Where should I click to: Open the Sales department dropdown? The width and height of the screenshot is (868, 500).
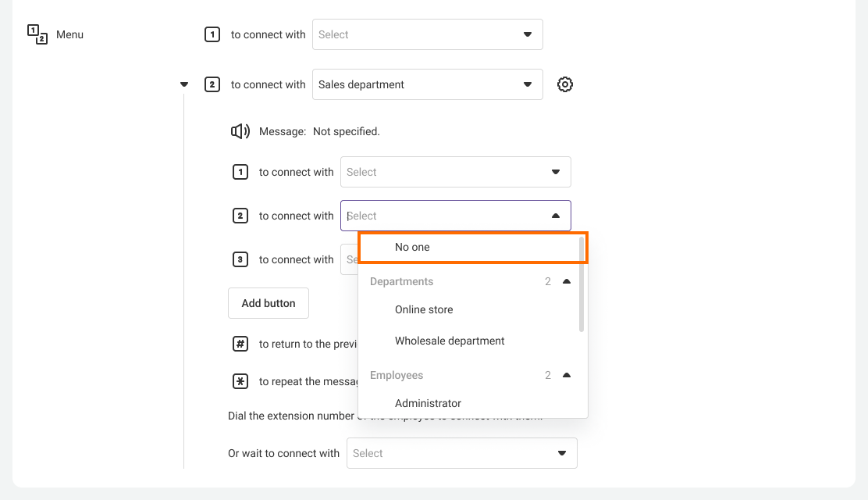pyautogui.click(x=427, y=84)
